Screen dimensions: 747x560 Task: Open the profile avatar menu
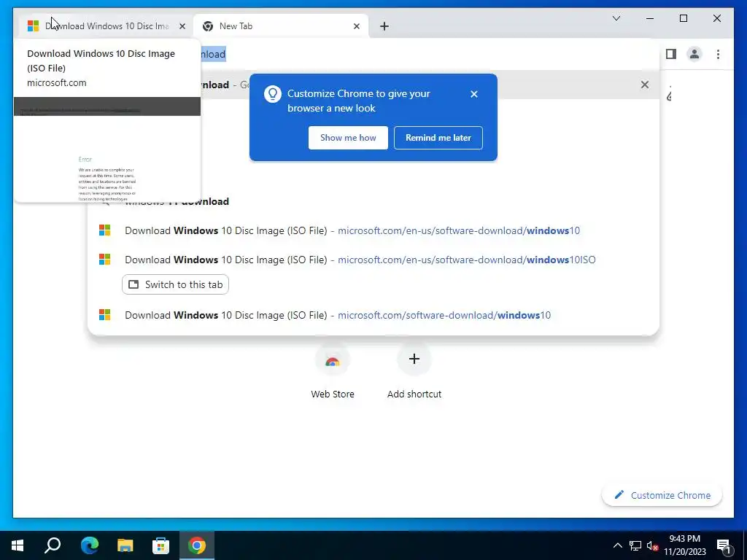[x=694, y=54]
